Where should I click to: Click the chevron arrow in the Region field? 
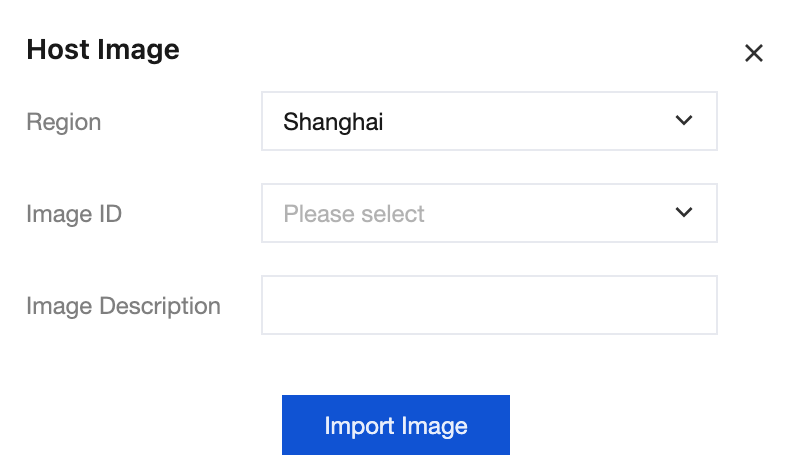[684, 121]
